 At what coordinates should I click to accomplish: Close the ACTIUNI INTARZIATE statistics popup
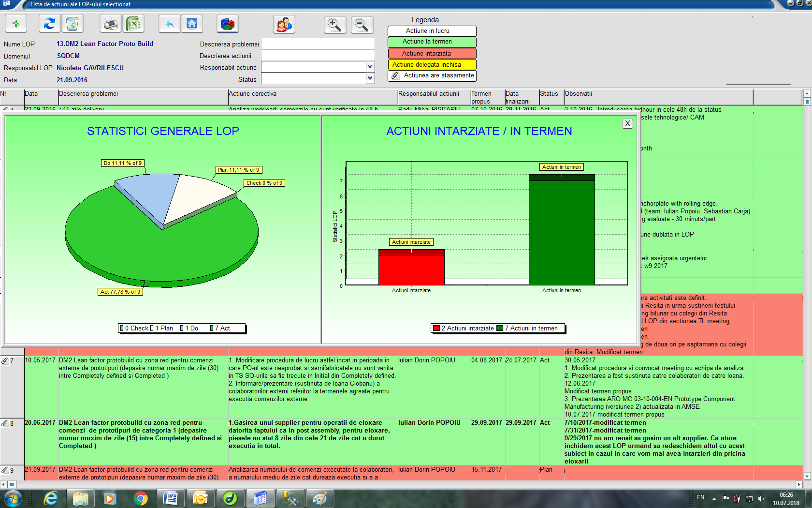point(627,123)
